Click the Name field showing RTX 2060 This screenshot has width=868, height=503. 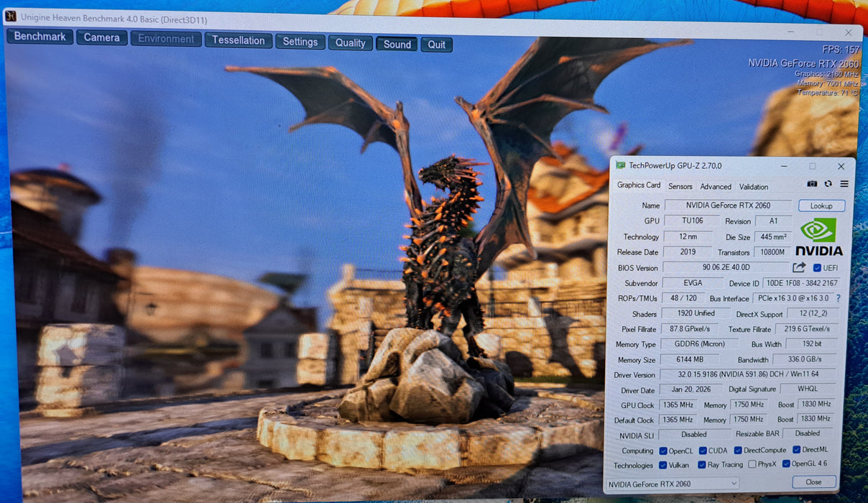coord(728,206)
